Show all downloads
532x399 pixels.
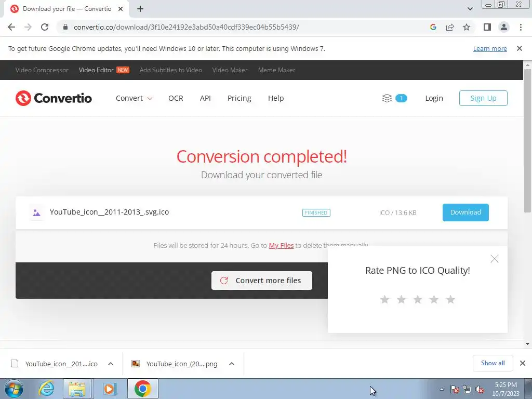point(493,363)
